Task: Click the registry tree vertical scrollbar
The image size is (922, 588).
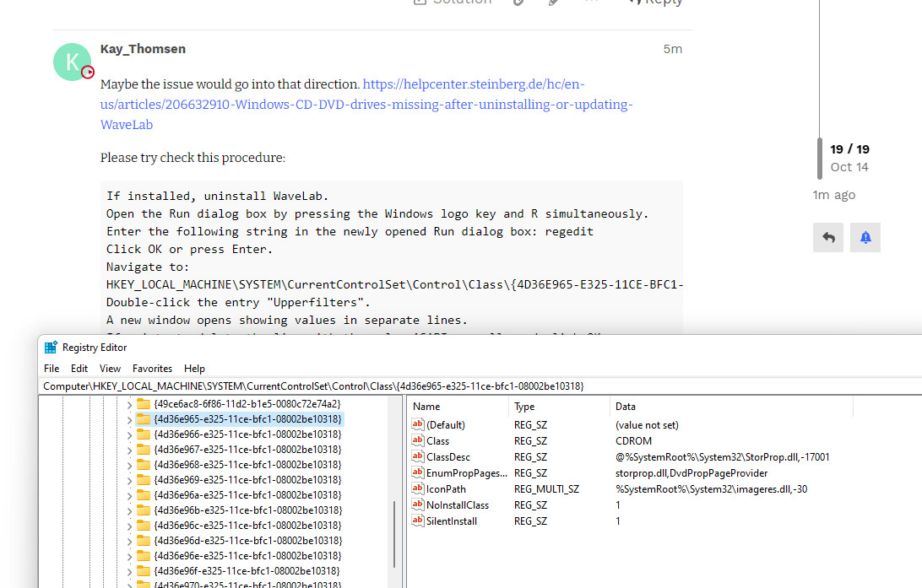Action: point(393,534)
